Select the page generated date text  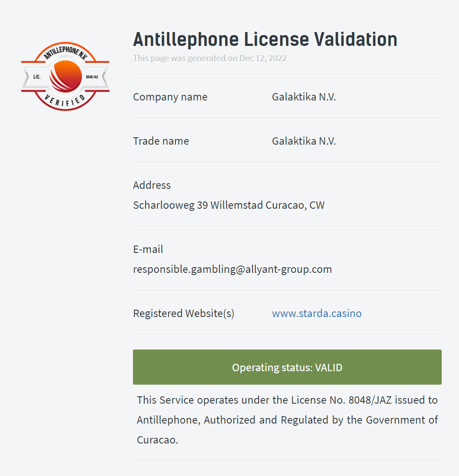pos(210,58)
